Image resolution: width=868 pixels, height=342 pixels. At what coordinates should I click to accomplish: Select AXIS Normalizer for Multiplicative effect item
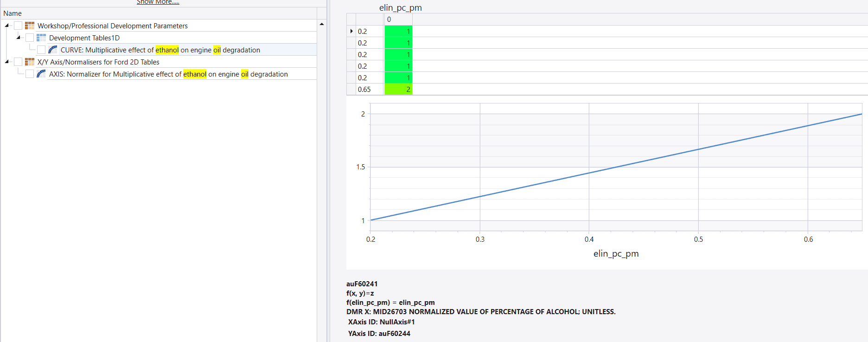tap(168, 74)
